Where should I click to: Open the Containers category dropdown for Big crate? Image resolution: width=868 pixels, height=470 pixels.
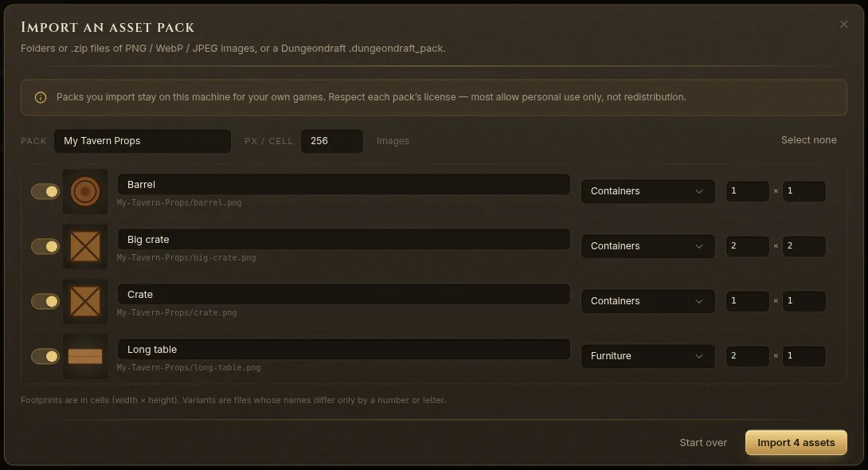[x=647, y=246]
